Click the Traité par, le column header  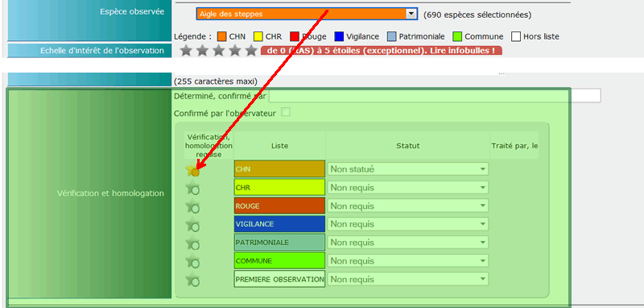click(514, 146)
